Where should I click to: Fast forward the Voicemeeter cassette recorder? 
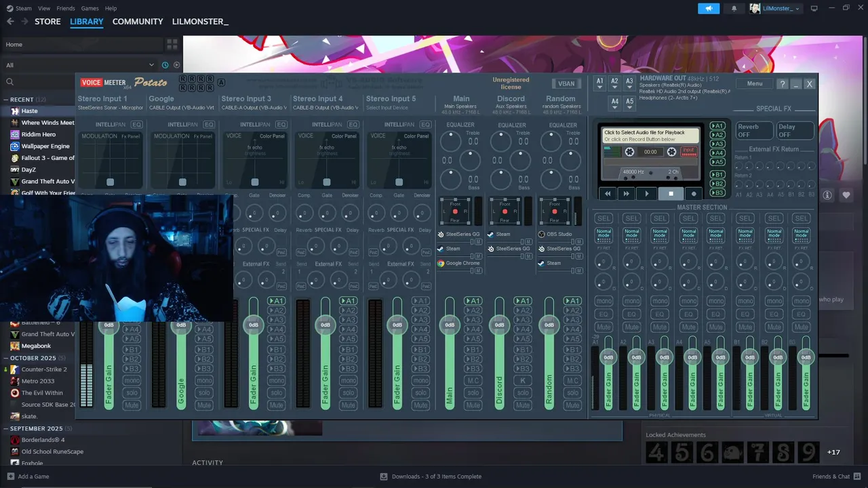(x=627, y=194)
